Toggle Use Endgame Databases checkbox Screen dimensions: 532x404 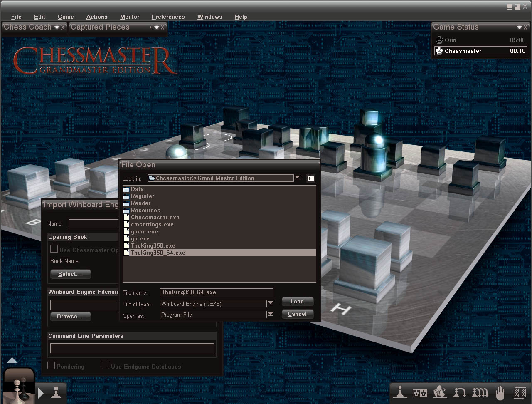106,366
